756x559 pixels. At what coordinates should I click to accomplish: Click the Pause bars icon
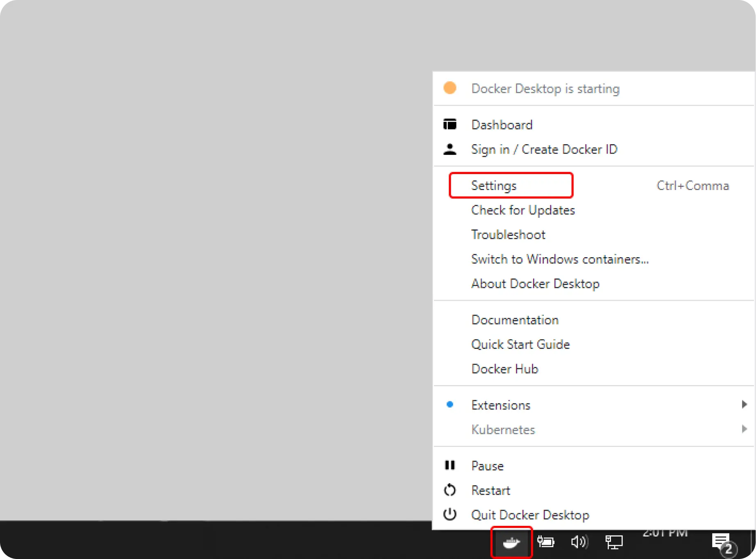(x=450, y=466)
